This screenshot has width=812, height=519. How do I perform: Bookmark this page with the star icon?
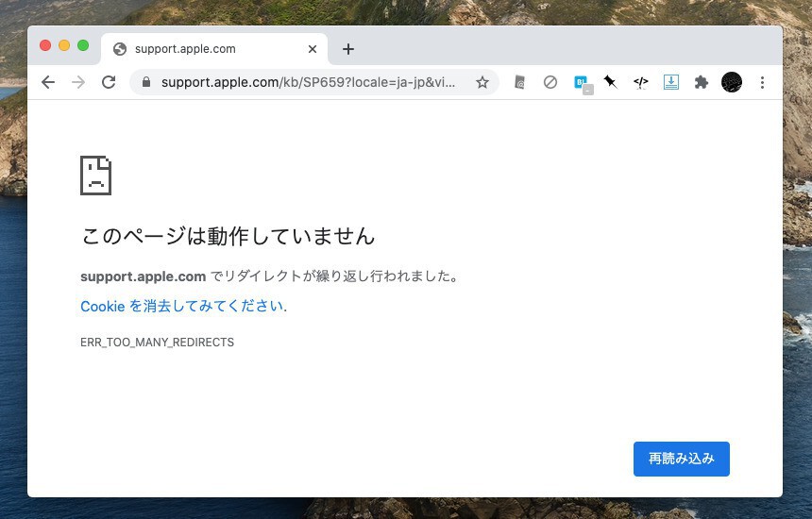click(482, 82)
